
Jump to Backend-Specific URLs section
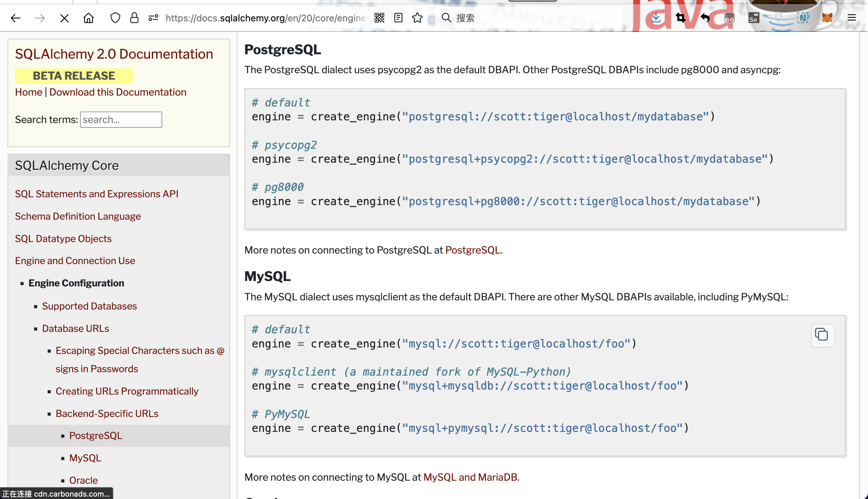point(107,413)
